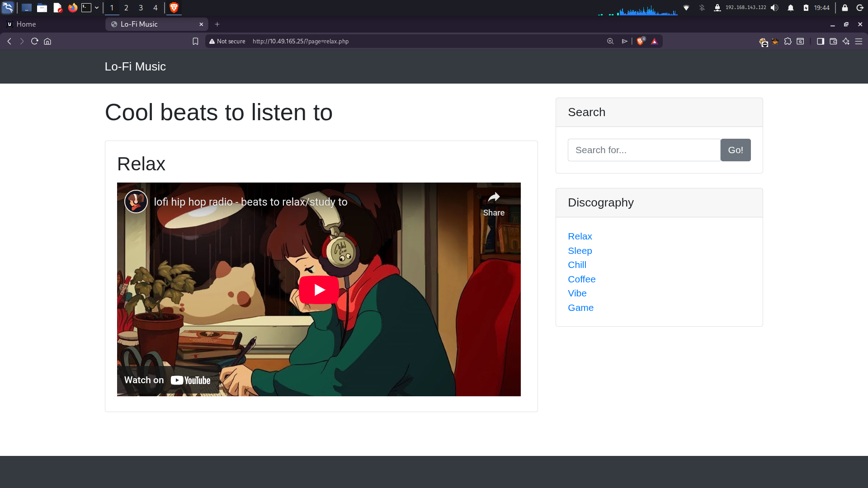Open the Leo AI sparkle icon
868x488 pixels.
pos(846,41)
